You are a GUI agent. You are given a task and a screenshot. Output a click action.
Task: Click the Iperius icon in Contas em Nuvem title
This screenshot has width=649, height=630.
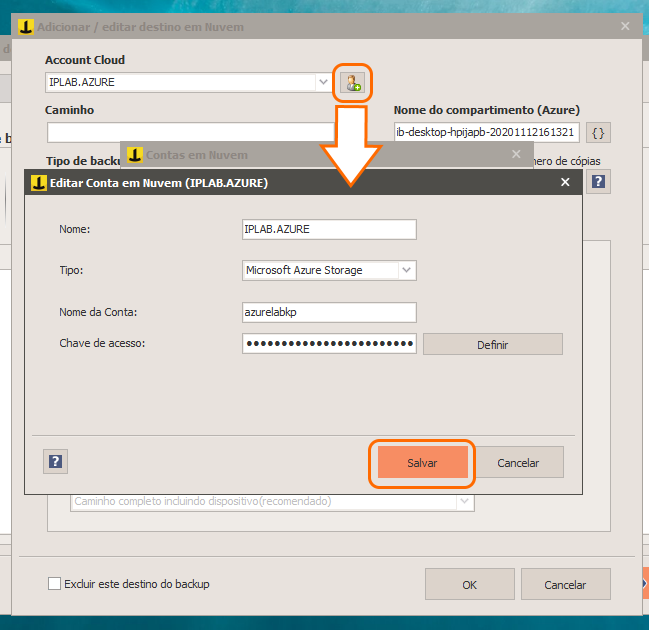135,155
